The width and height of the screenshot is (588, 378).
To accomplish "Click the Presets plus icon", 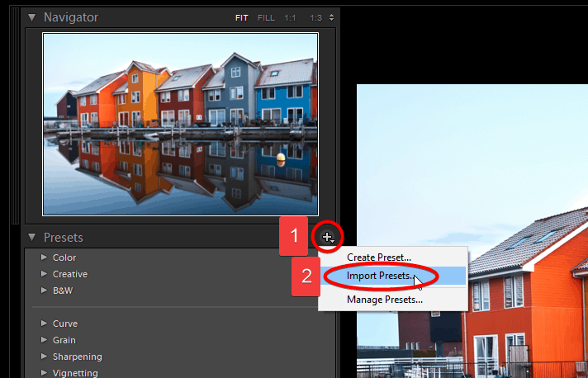I will pyautogui.click(x=327, y=237).
